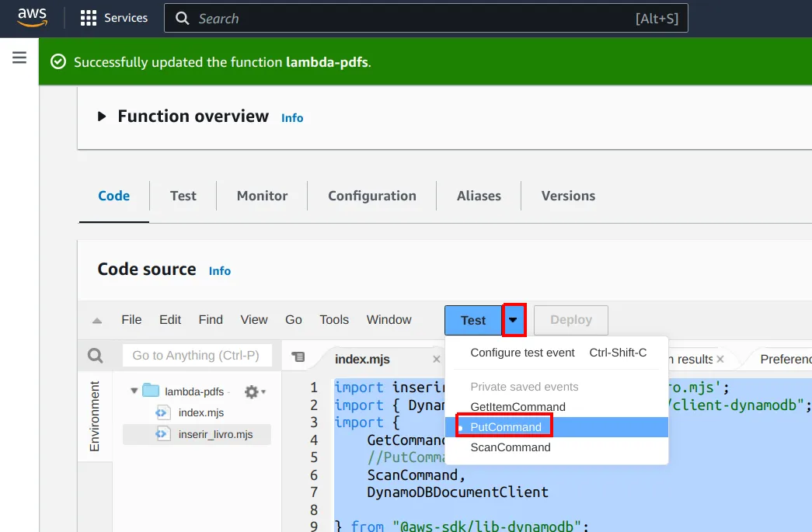812x532 pixels.
Task: Open the Services grid menu
Action: coord(114,18)
